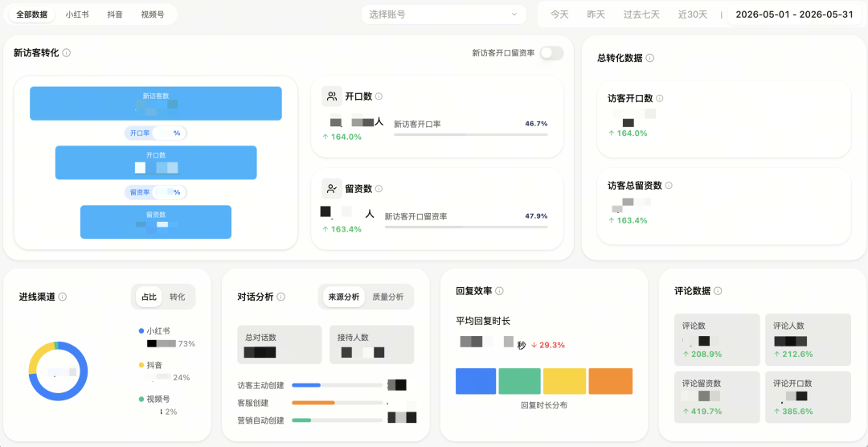Click info icon next to 进线渠道
868x447 pixels.
click(63, 297)
